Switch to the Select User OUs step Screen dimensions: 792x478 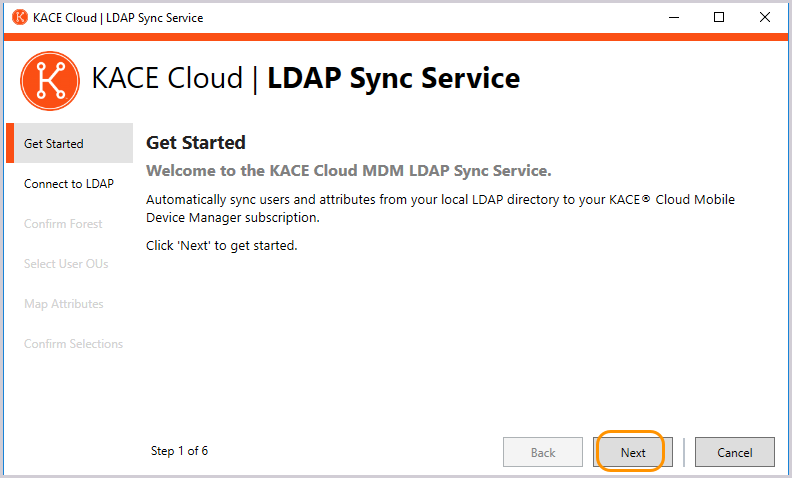(x=66, y=264)
